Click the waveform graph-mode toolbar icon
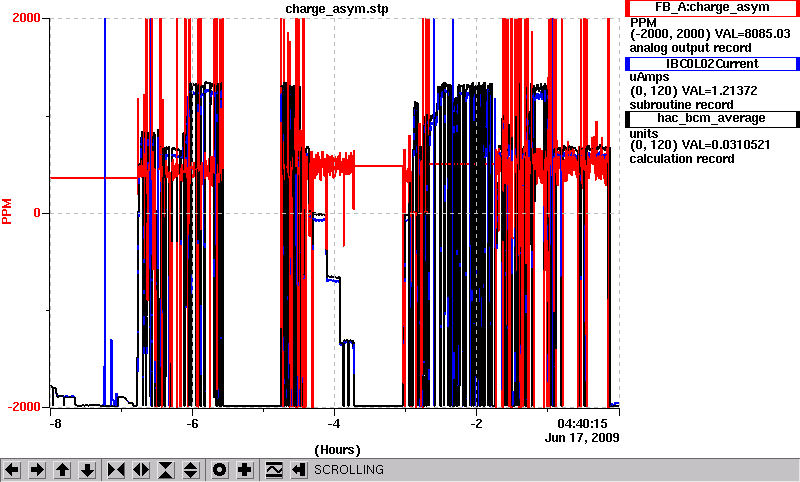This screenshot has width=800, height=482. tap(274, 470)
